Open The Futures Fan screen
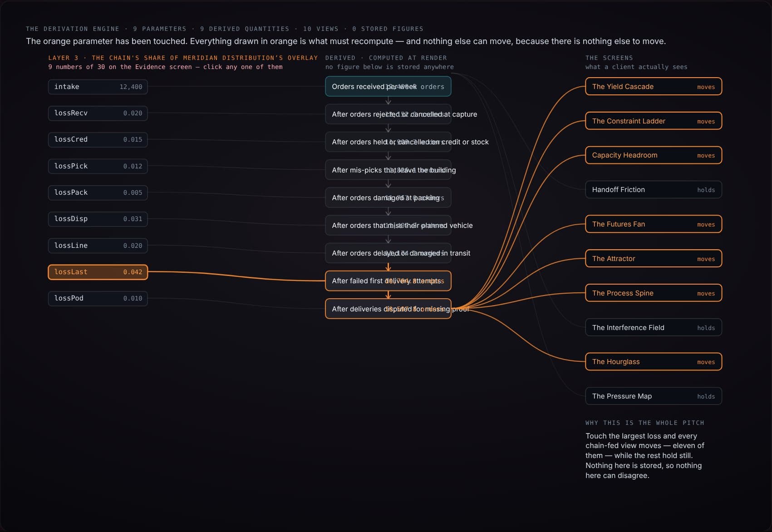This screenshot has height=532, width=772. pyautogui.click(x=654, y=224)
